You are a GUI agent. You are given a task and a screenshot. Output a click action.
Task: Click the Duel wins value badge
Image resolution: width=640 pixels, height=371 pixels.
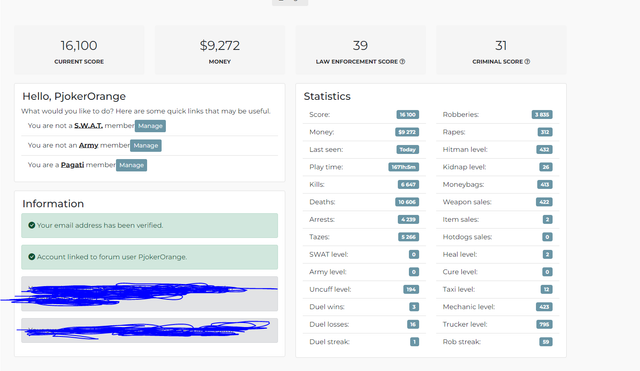(414, 307)
